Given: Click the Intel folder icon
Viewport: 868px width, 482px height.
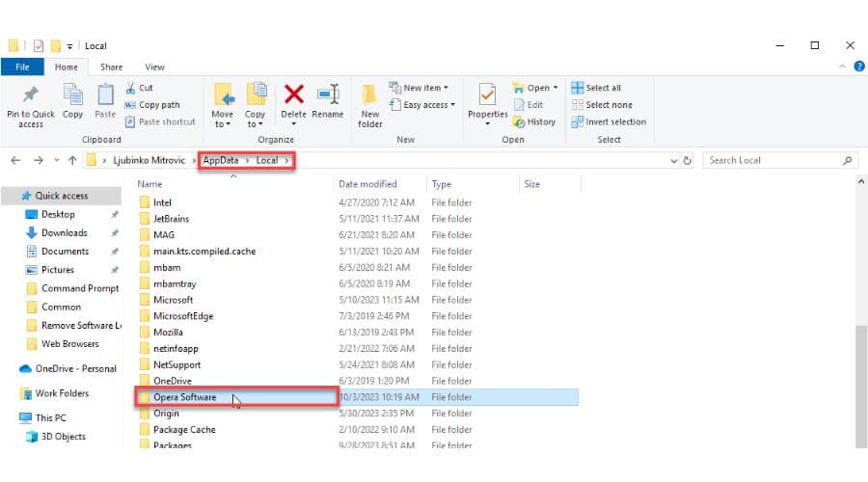Looking at the screenshot, I should pos(145,202).
